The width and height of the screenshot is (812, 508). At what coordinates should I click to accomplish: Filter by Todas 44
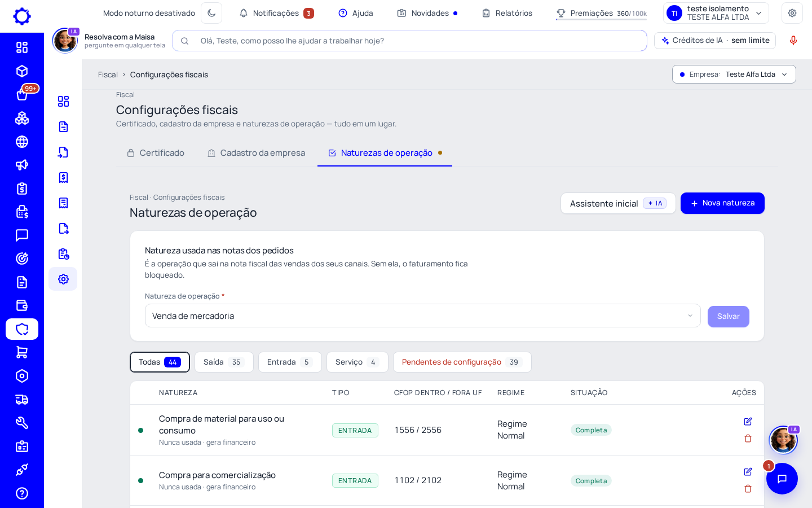pos(160,362)
